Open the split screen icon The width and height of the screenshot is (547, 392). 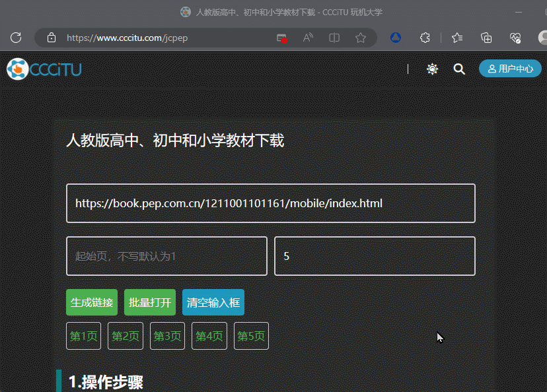point(334,38)
